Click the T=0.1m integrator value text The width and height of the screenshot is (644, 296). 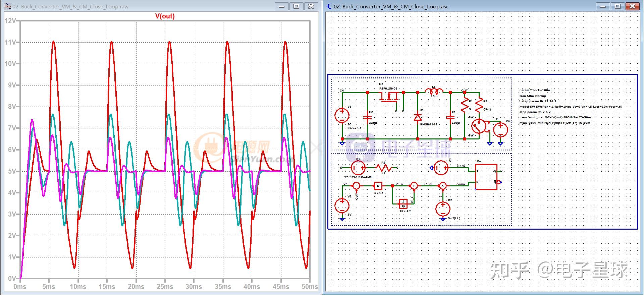(405, 211)
